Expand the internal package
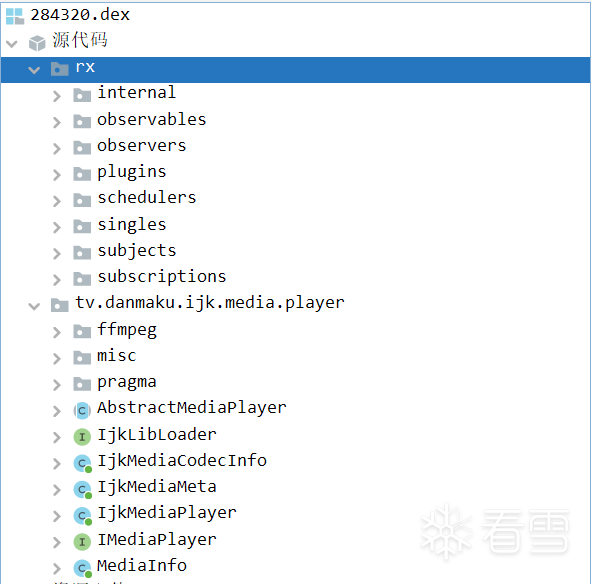Viewport: 591px width, 584px height. (x=57, y=96)
